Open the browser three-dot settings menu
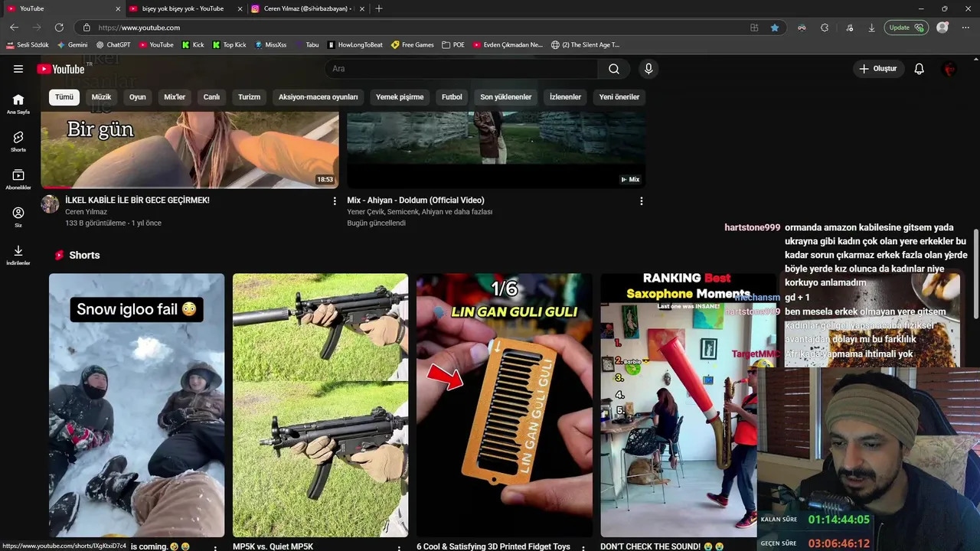 965,28
